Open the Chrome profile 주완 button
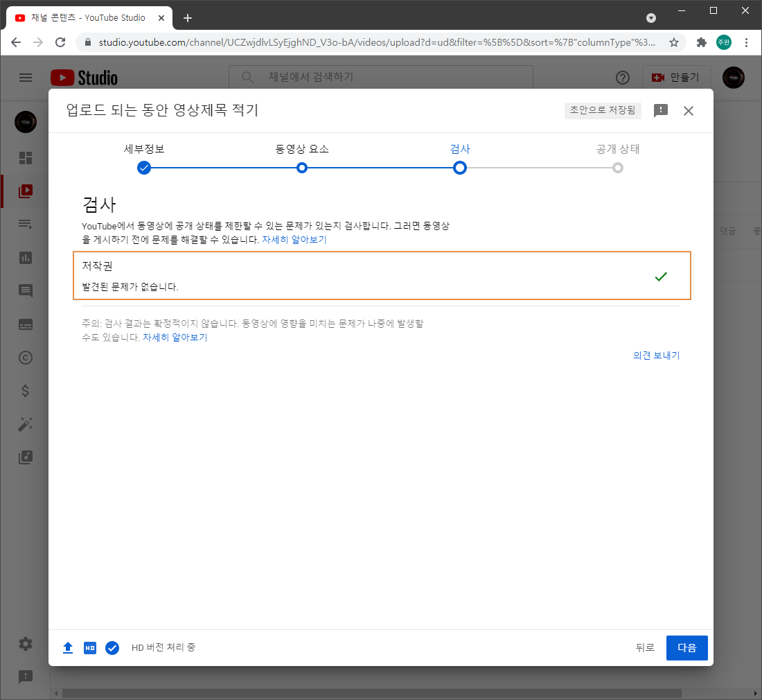The height and width of the screenshot is (700, 762). [x=724, y=42]
